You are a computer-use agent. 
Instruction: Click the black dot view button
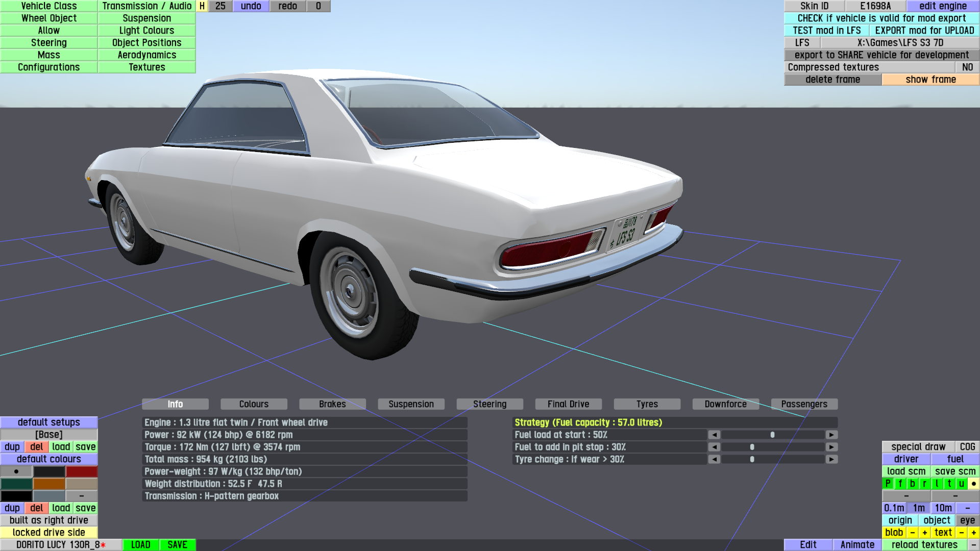pyautogui.click(x=973, y=484)
